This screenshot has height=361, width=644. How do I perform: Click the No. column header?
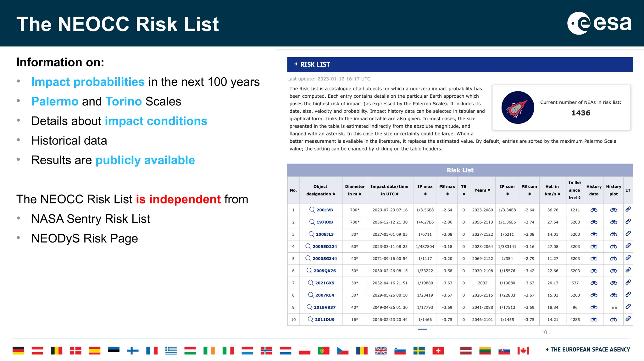pyautogui.click(x=293, y=190)
